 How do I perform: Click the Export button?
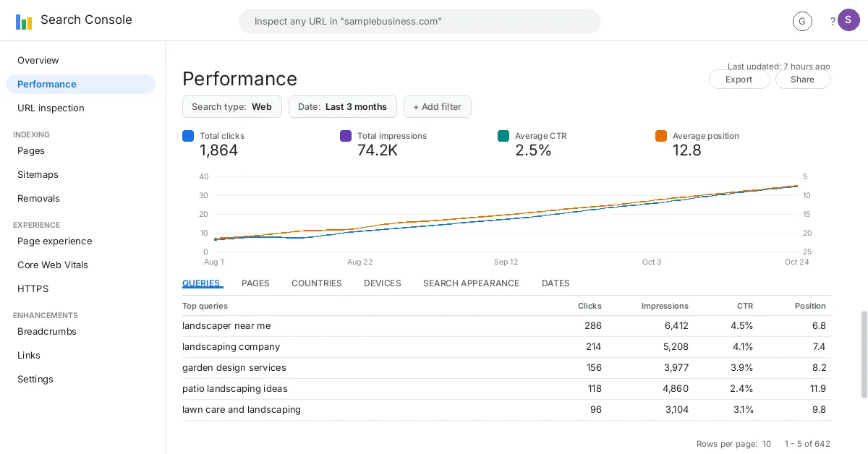[x=739, y=80]
